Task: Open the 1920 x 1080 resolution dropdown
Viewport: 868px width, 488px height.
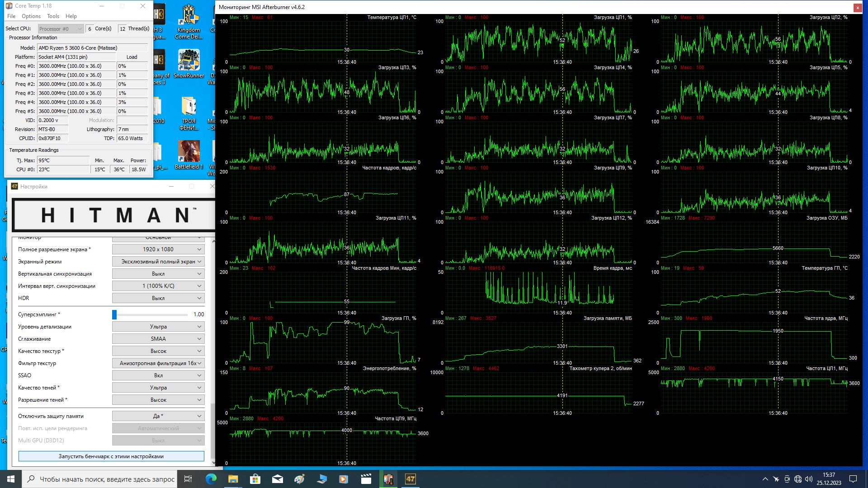Action: (x=158, y=249)
